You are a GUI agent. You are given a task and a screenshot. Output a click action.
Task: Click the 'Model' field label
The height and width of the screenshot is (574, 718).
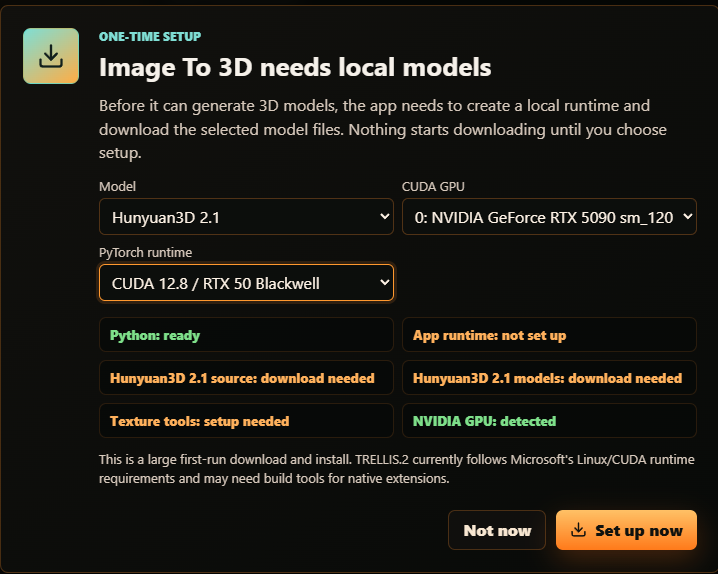pos(117,186)
